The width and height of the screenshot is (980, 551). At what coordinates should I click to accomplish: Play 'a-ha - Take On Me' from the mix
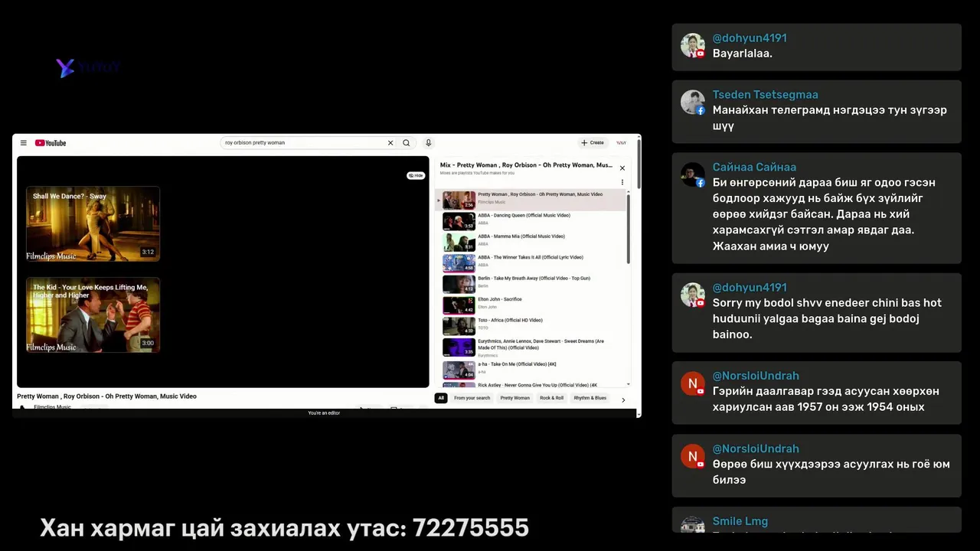tap(531, 370)
